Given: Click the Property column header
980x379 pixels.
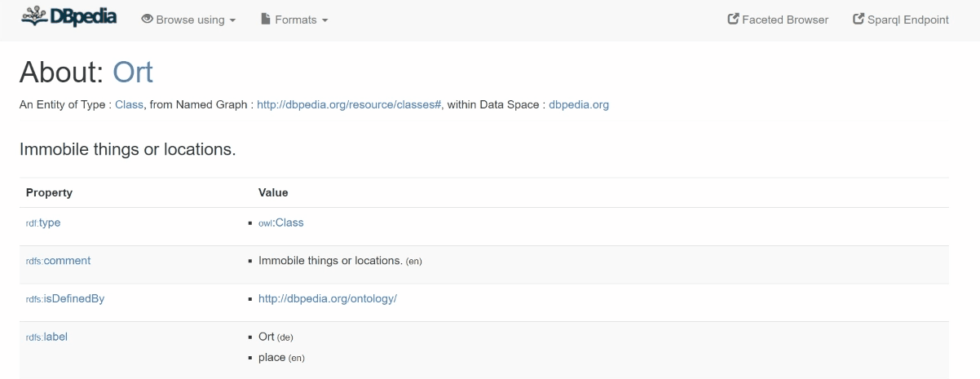Looking at the screenshot, I should 49,192.
